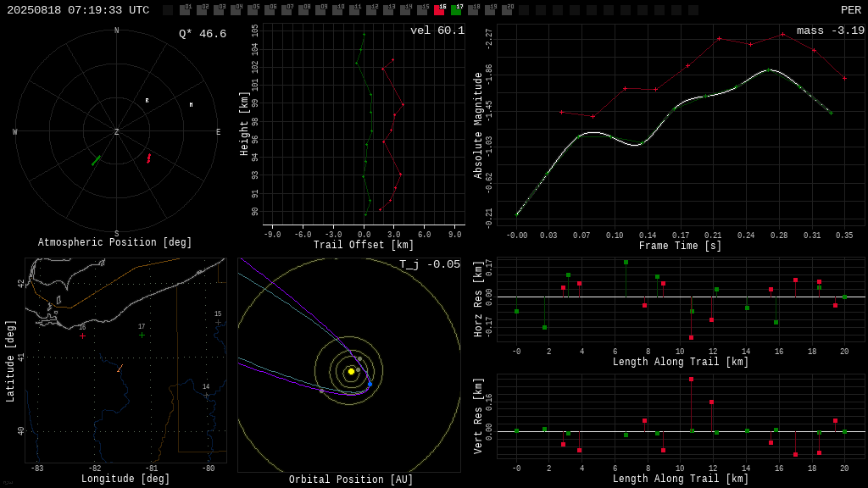
Task: Click the S compass label on polar plot
Action: tap(116, 234)
